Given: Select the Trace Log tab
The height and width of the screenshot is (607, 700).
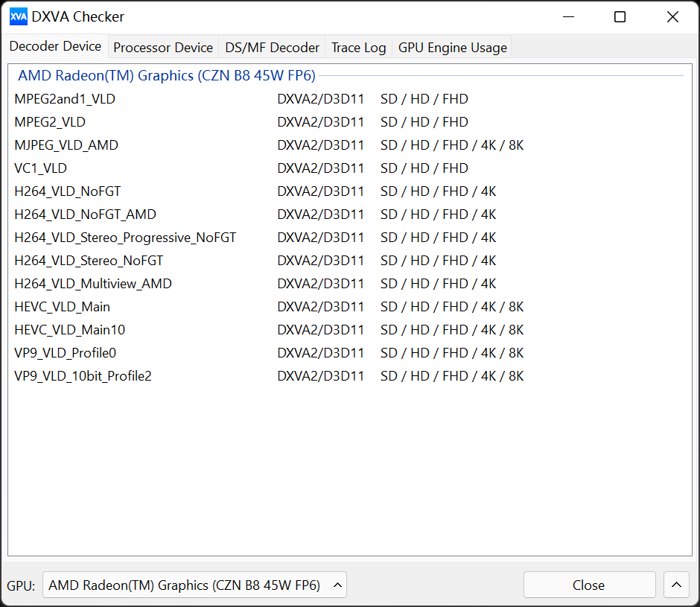Looking at the screenshot, I should tap(358, 48).
